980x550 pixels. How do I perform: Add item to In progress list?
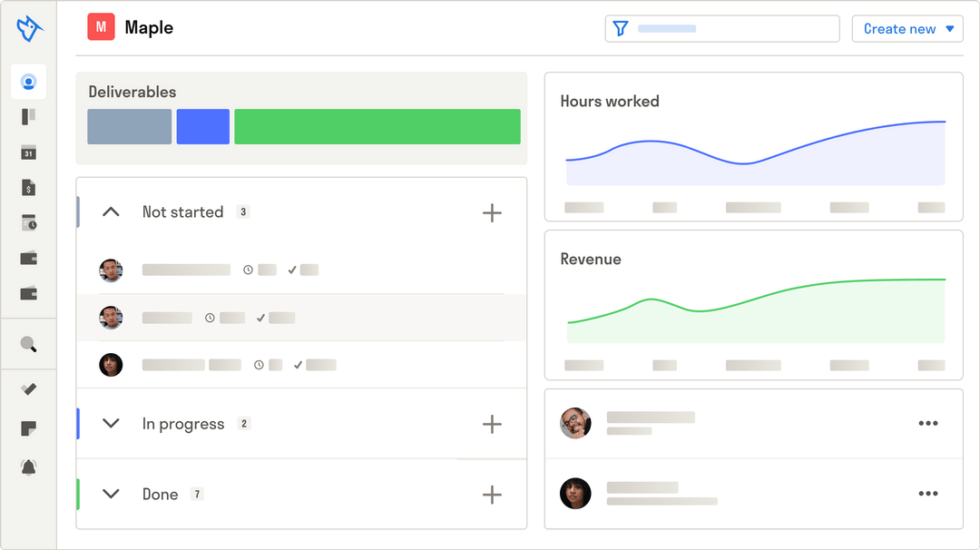pos(492,425)
